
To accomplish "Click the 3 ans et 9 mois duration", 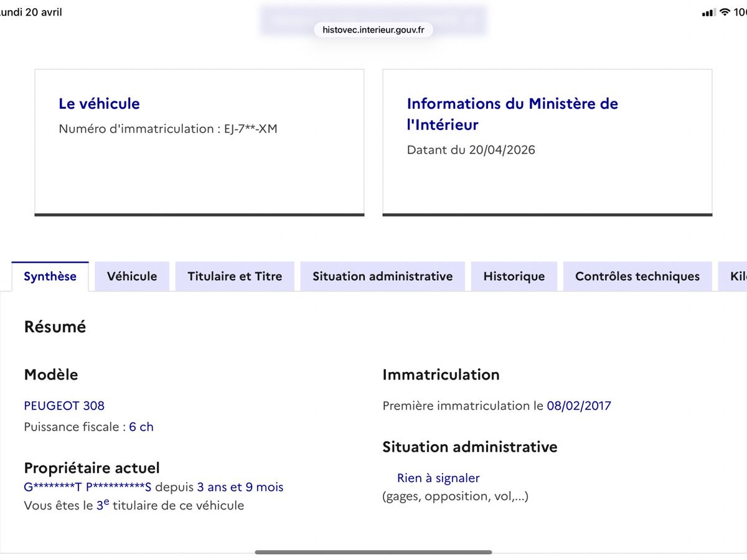I will pyautogui.click(x=240, y=487).
